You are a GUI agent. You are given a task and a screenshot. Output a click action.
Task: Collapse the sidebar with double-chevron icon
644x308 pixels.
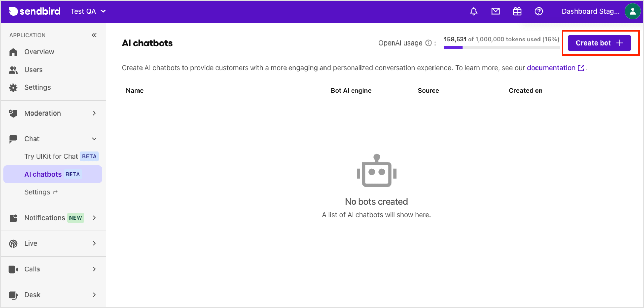(x=94, y=35)
